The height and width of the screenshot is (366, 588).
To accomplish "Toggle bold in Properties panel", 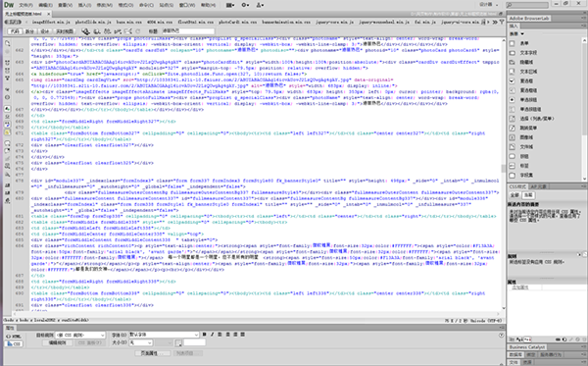I will click(205, 335).
